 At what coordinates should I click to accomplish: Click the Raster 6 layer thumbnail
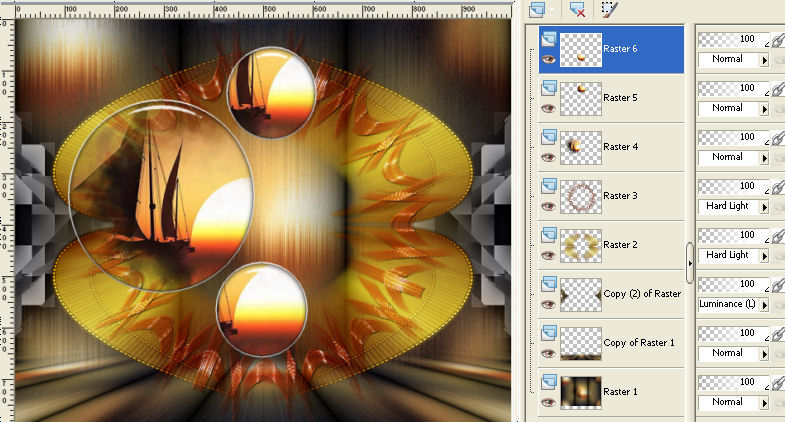pyautogui.click(x=581, y=50)
